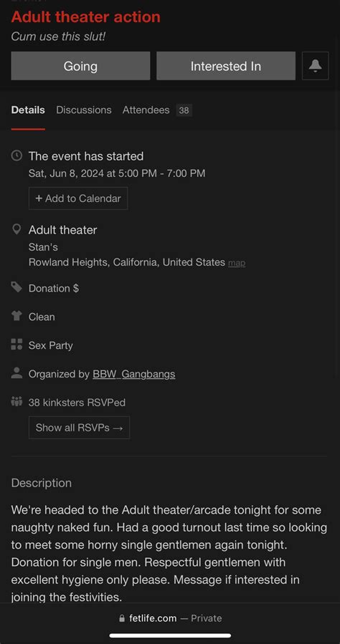This screenshot has width=340, height=644.
Task: Click the group attendees icon
Action: (16, 401)
